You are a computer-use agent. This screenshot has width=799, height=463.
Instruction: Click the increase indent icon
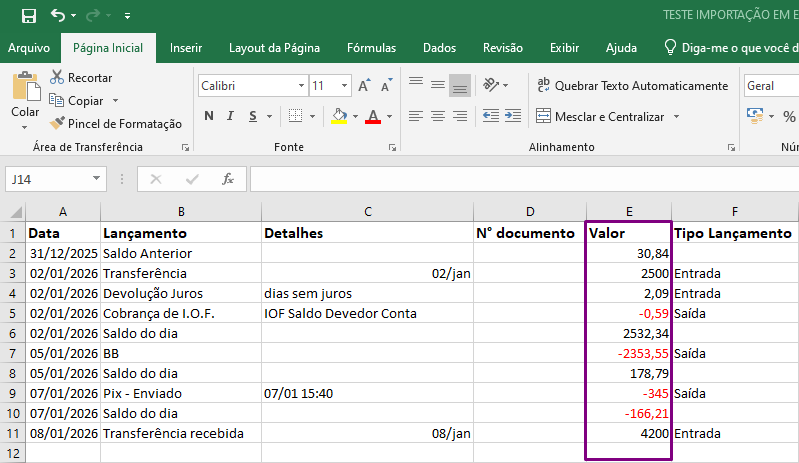pyautogui.click(x=513, y=116)
